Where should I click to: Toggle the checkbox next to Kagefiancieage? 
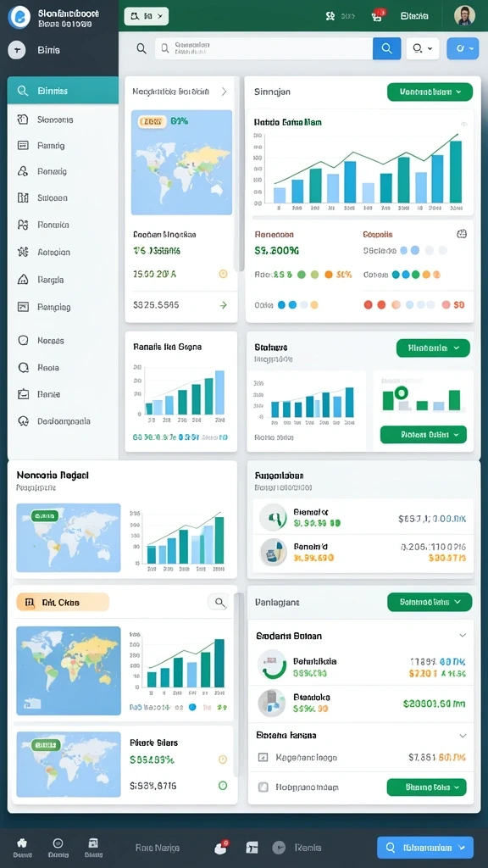(x=263, y=757)
